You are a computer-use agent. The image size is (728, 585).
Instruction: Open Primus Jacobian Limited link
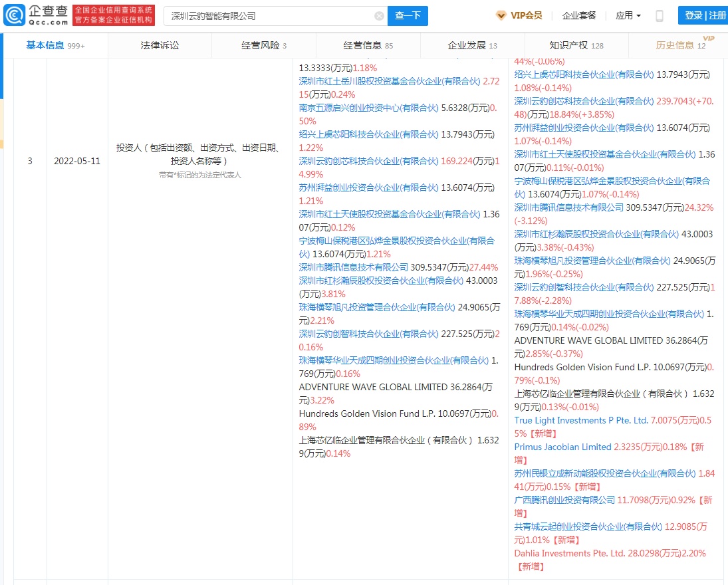562,447
